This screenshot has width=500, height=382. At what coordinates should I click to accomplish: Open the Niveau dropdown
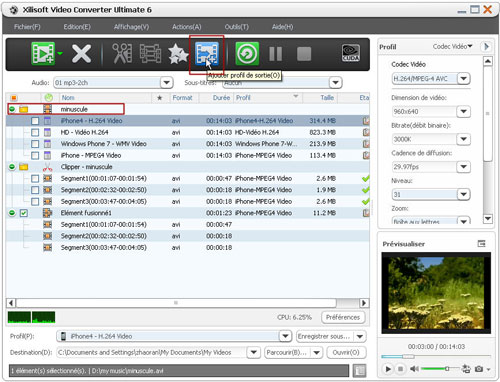(x=464, y=194)
